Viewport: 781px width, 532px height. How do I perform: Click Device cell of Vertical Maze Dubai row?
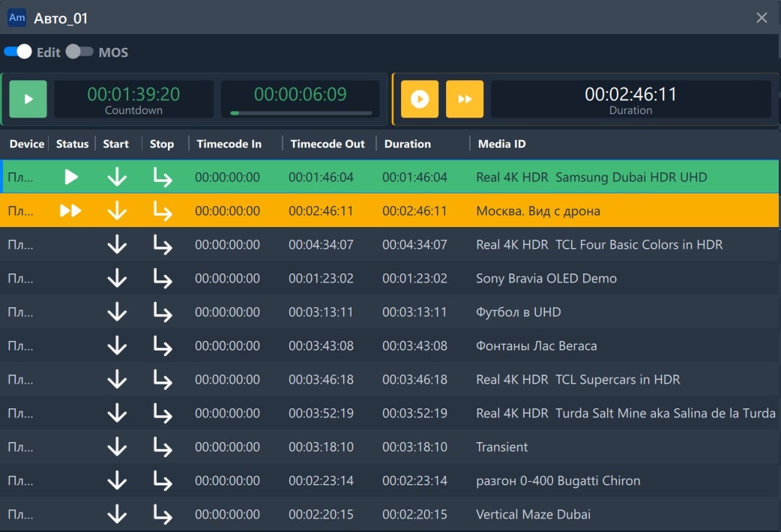(x=20, y=514)
